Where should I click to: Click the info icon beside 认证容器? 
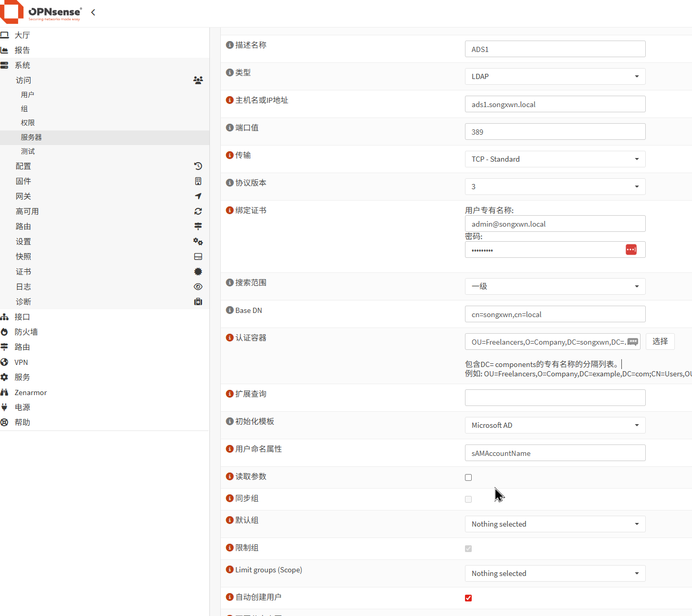(x=230, y=338)
